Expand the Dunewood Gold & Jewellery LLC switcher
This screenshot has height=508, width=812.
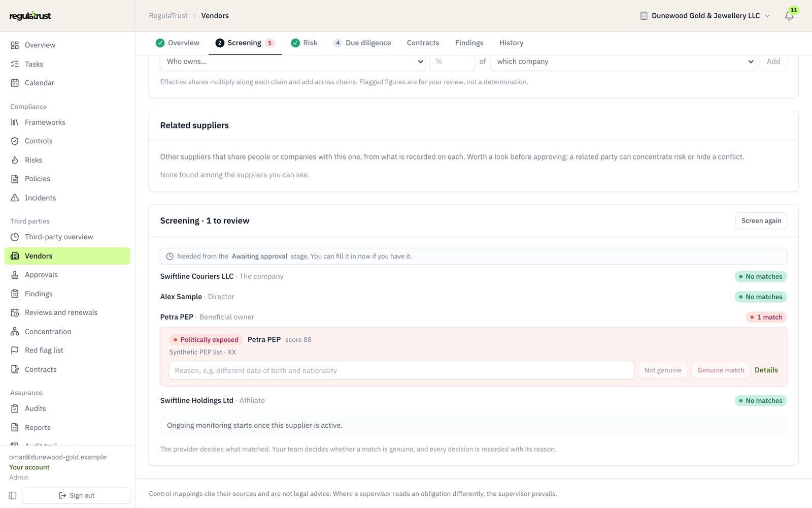click(705, 16)
